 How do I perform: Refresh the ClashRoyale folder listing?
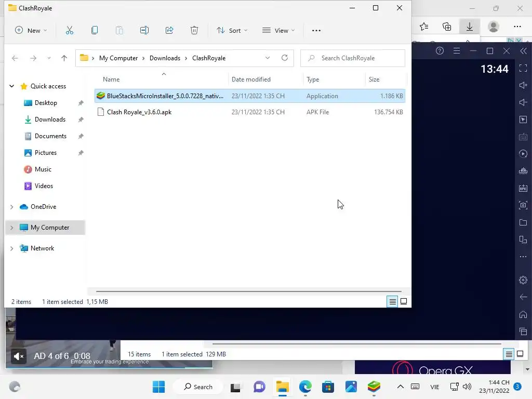[x=285, y=58]
